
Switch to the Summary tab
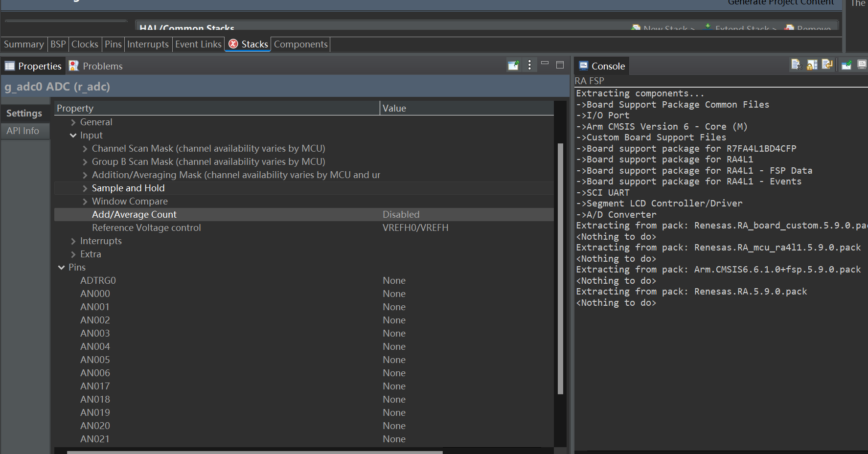pos(23,44)
